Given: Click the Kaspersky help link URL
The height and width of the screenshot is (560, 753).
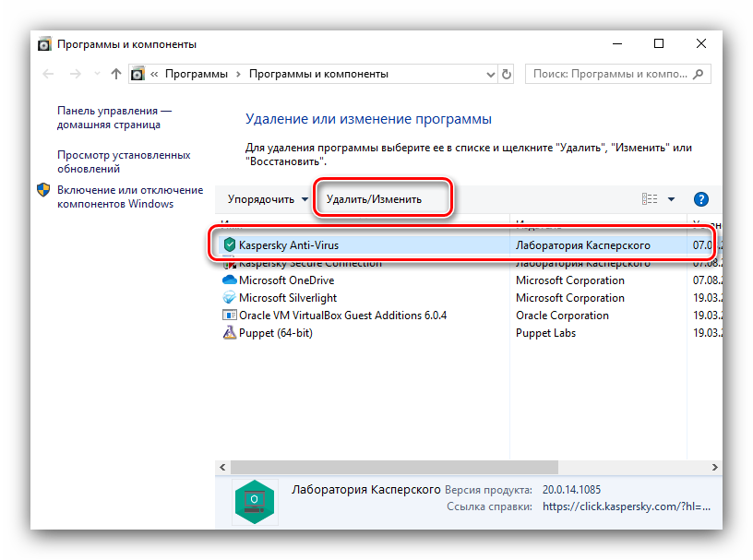Looking at the screenshot, I should 627,506.
